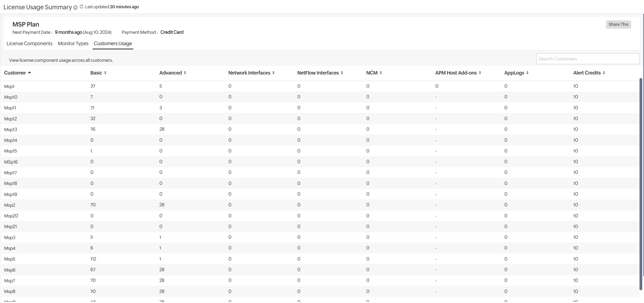Sort by Network Interfaces arrow icon
Screen dimensions: 644x303
274,73
